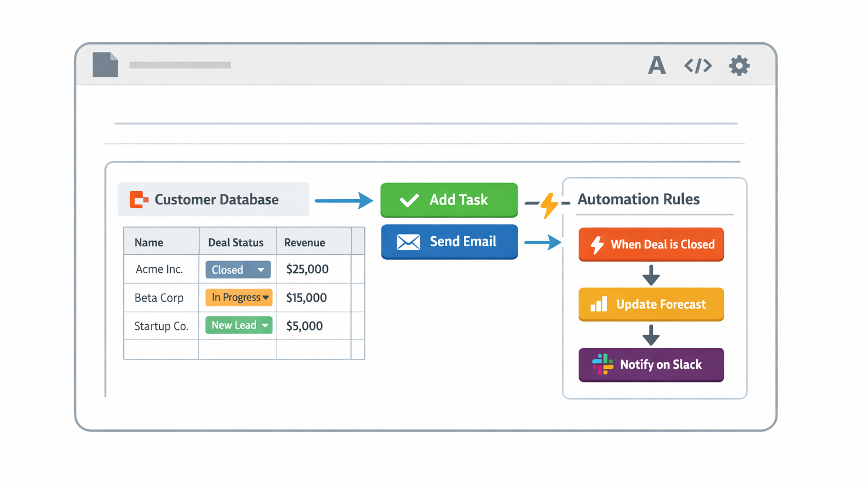The image size is (868, 488).
Task: Expand Acme Inc. Closed status dropdown
Action: click(x=261, y=270)
